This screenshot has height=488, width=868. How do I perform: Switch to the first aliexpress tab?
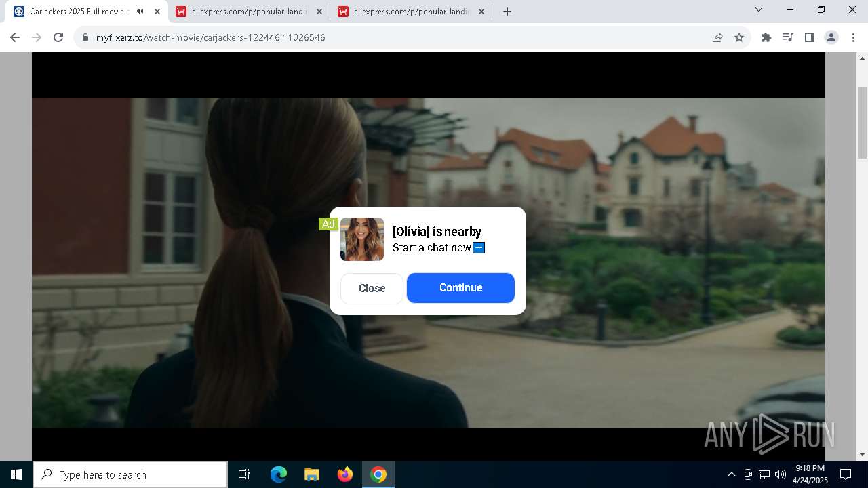click(249, 12)
